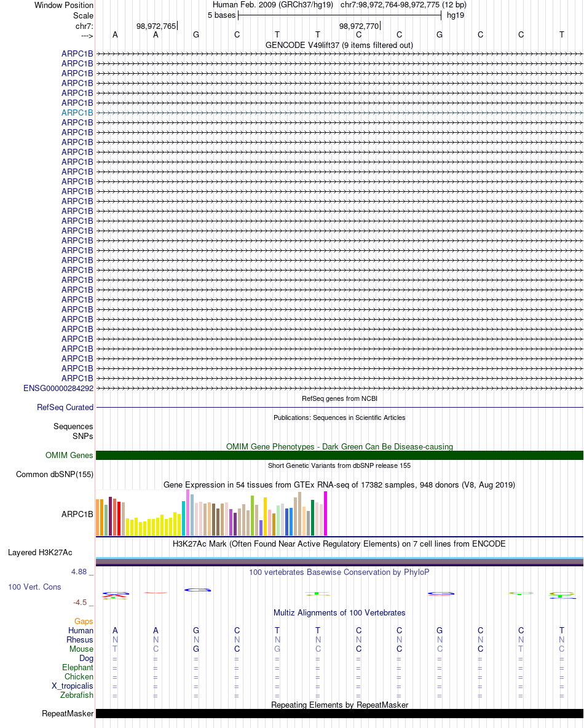Click the Layered H3K27Ac signal band
The image size is (584, 728).
[x=339, y=561]
